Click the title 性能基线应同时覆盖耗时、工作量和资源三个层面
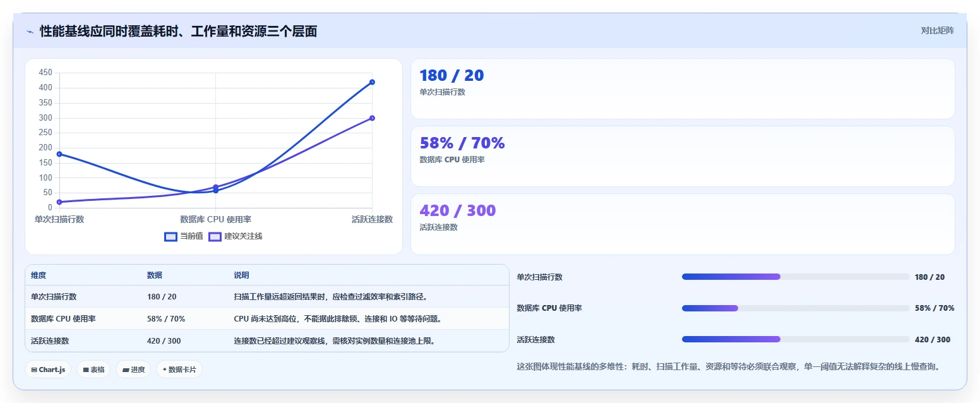 click(178, 32)
